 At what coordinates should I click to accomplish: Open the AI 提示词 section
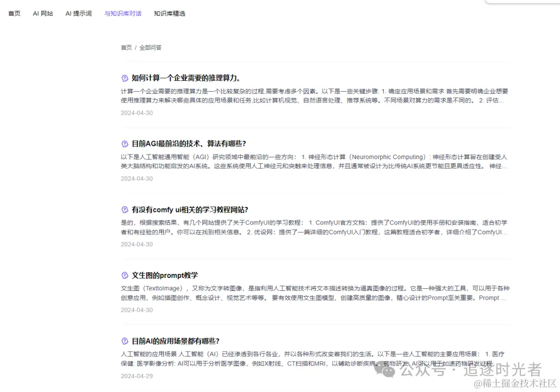[x=78, y=13]
